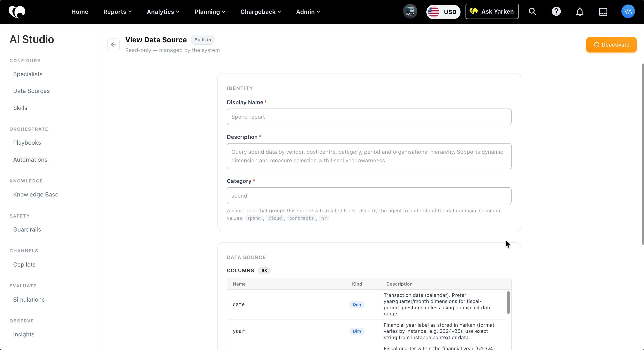
Task: Click the View Data Source heading
Action: (156, 40)
